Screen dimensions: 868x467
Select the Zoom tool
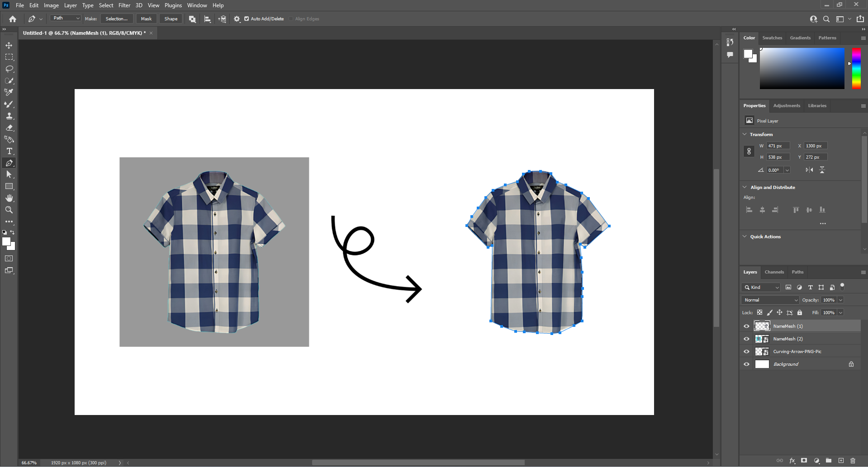(x=9, y=210)
